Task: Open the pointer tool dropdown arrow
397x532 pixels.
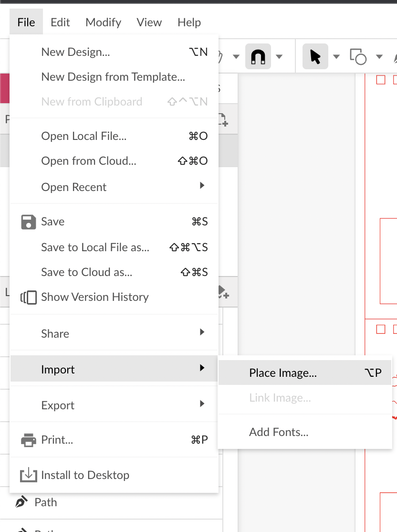Action: coord(336,57)
